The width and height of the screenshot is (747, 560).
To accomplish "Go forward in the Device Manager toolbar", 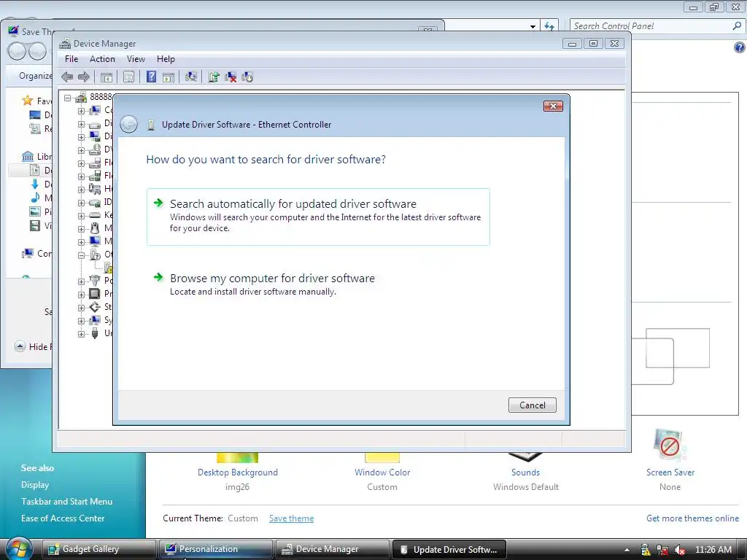I will coord(84,77).
